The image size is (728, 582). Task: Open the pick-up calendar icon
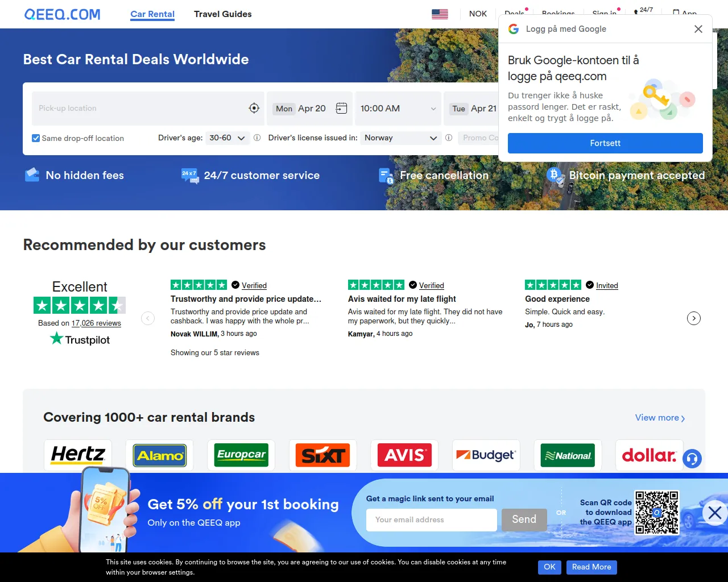[x=341, y=108]
